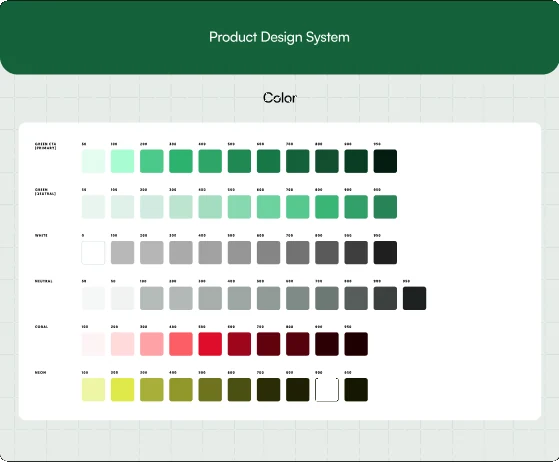559x462 pixels.
Task: Choose the White row 500 gray swatch
Action: point(239,253)
